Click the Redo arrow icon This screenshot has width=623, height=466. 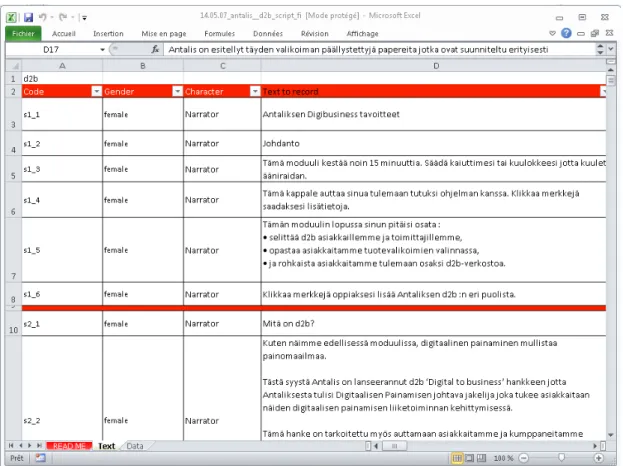[x=63, y=17]
